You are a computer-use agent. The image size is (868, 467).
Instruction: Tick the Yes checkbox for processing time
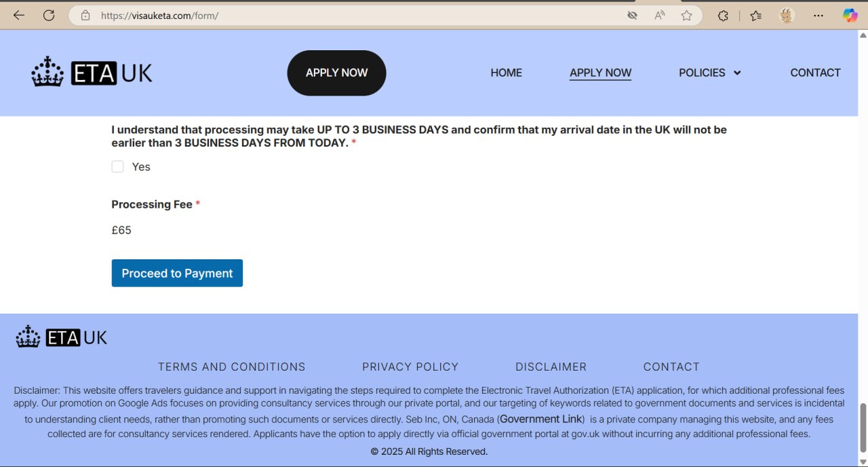[x=118, y=166]
